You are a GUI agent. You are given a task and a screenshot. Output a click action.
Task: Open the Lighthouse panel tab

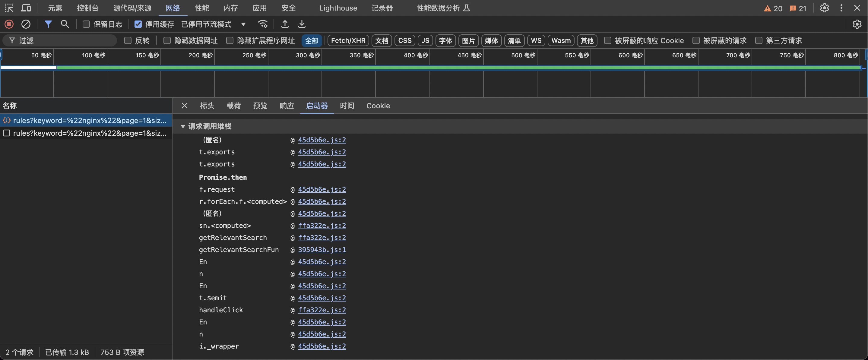coord(338,8)
